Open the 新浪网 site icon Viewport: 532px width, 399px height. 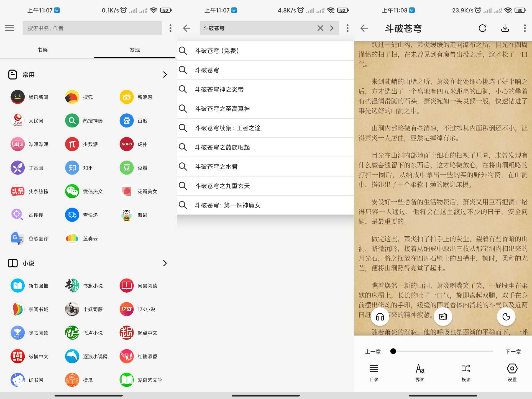pyautogui.click(x=127, y=97)
